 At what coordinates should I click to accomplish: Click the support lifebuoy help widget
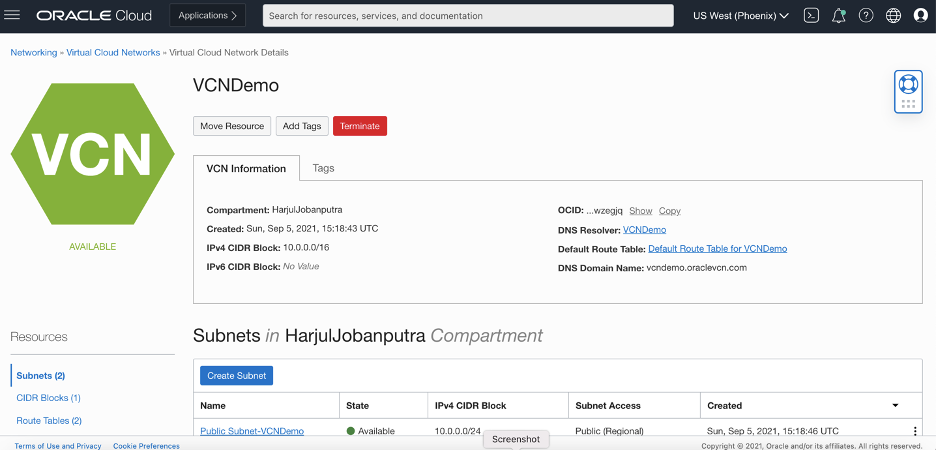pyautogui.click(x=908, y=91)
